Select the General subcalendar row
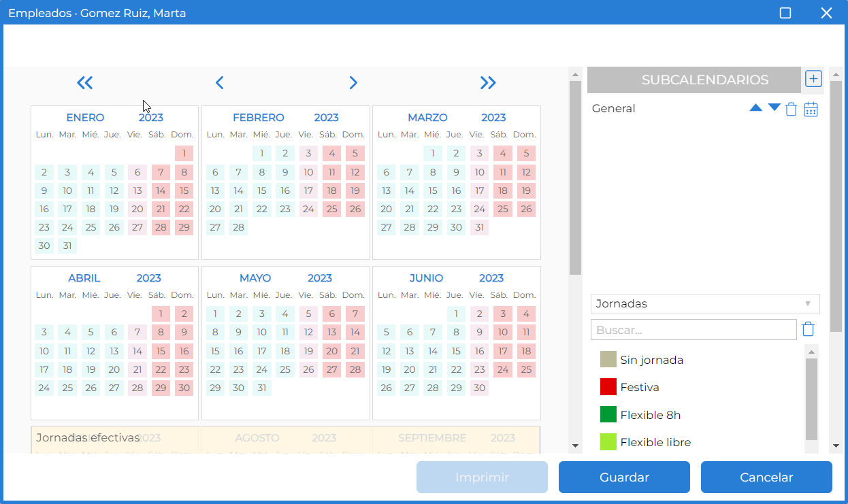Viewport: 848px width, 504px height. [x=705, y=109]
